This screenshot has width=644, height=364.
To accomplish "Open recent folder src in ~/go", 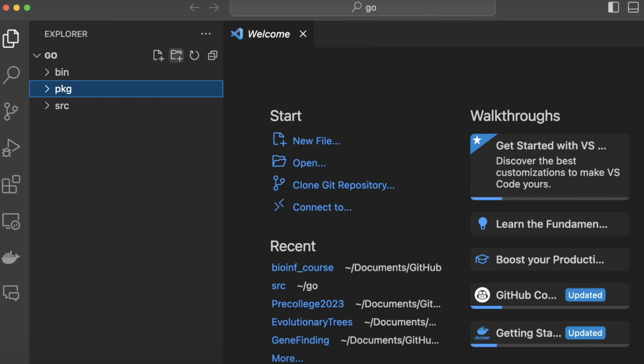I will point(279,286).
